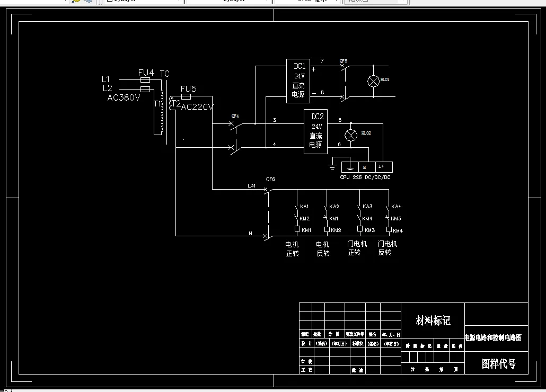This screenshot has width=546, height=392.
Task: Select the 门电机正转 caption
Action: (x=357, y=248)
